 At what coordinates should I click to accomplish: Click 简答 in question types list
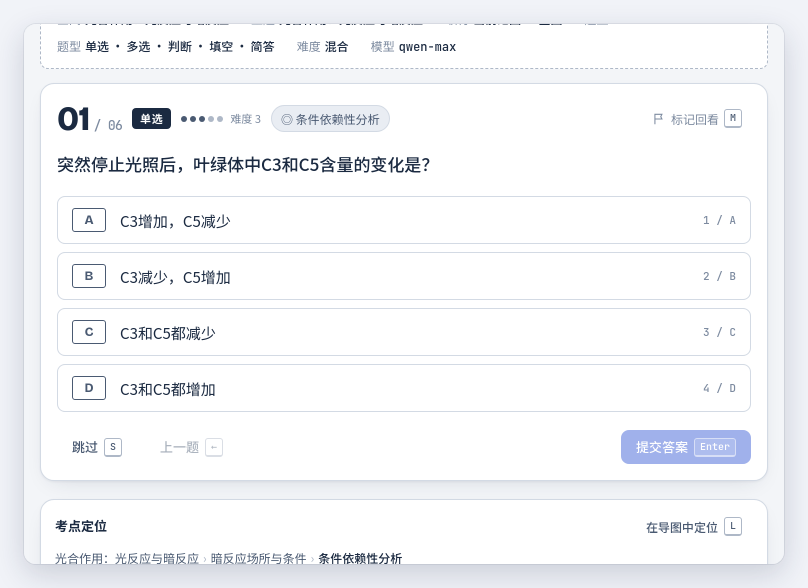coord(262,47)
